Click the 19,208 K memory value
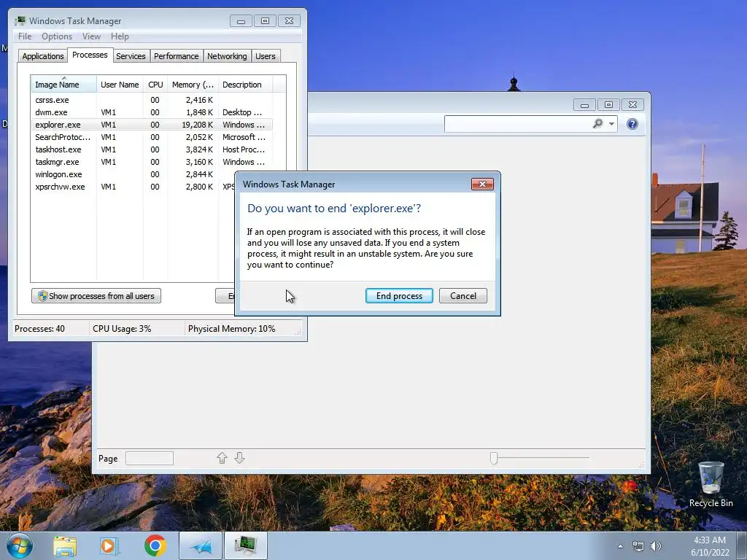Screen dimensions: 747x560 click(197, 125)
